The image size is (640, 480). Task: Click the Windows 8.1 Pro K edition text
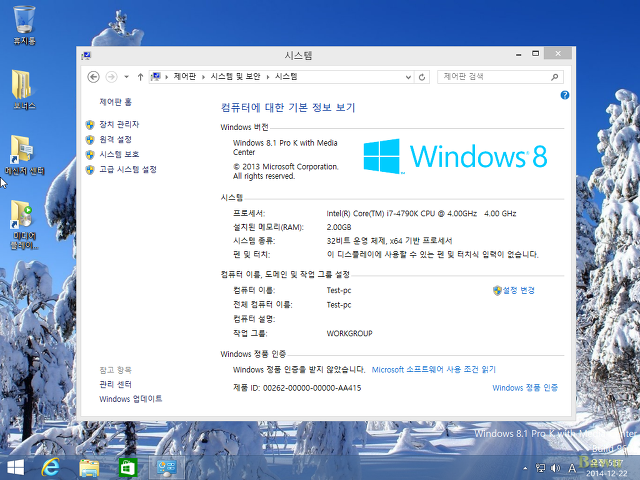tap(285, 147)
